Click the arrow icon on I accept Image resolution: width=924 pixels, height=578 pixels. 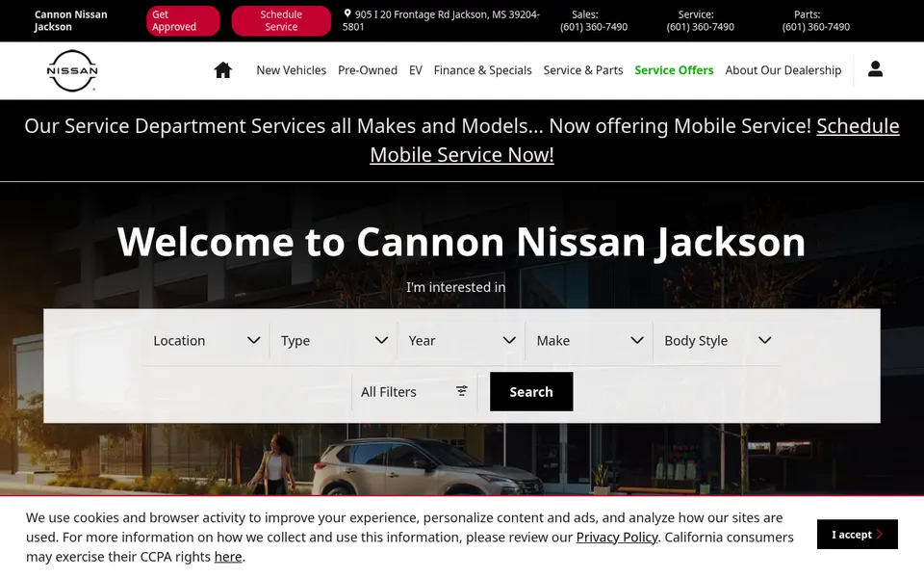[x=879, y=535]
